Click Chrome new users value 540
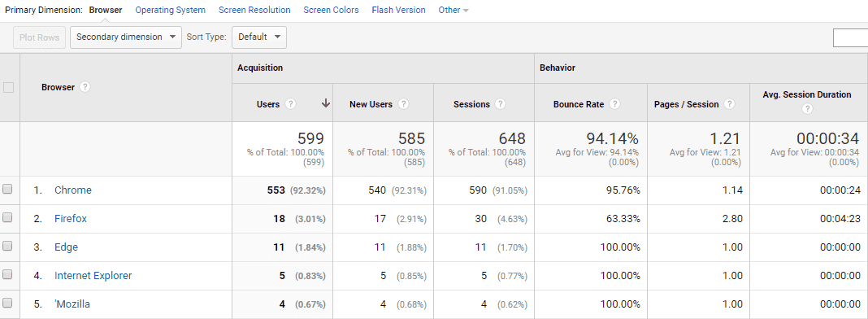The image size is (868, 319). pyautogui.click(x=377, y=190)
